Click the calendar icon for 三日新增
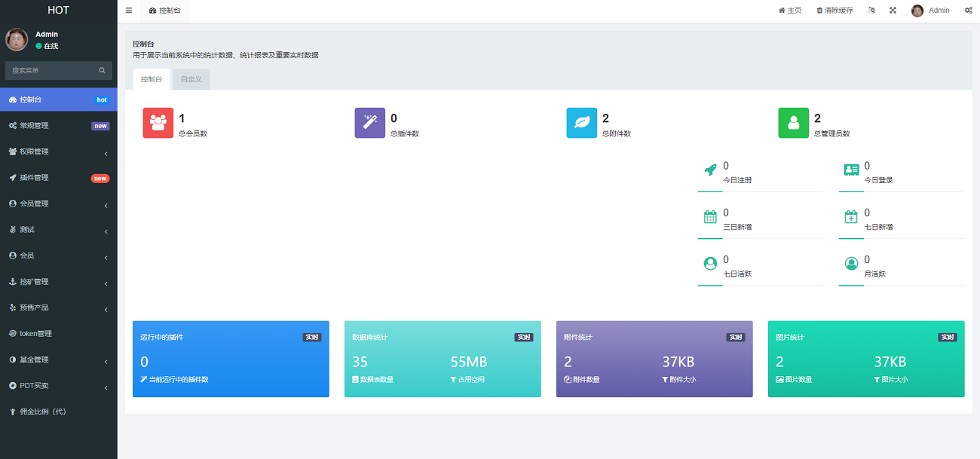 710,217
